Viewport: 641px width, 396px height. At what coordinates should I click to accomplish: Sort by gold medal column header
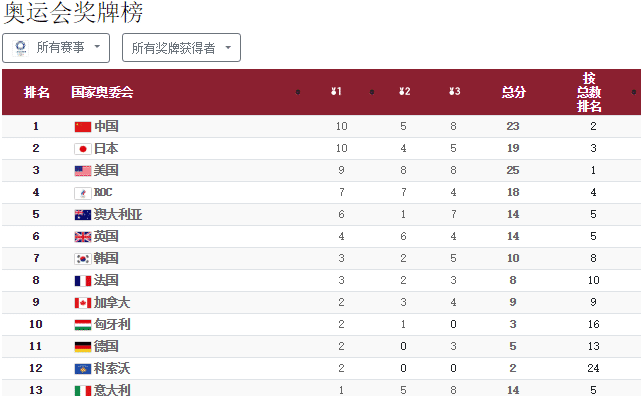coord(336,92)
